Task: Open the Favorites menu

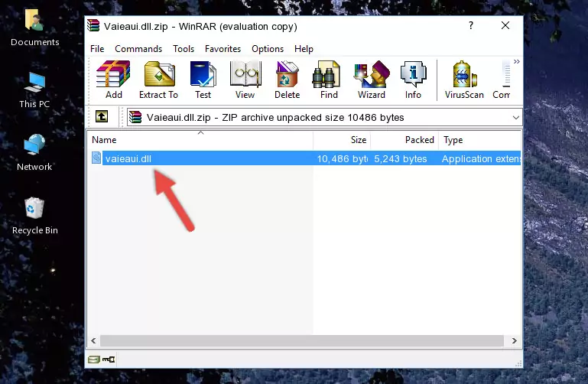Action: [223, 49]
